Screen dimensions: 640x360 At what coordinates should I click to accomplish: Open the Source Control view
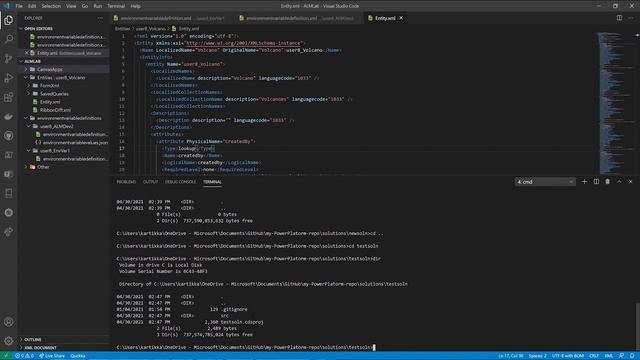coord(9,58)
